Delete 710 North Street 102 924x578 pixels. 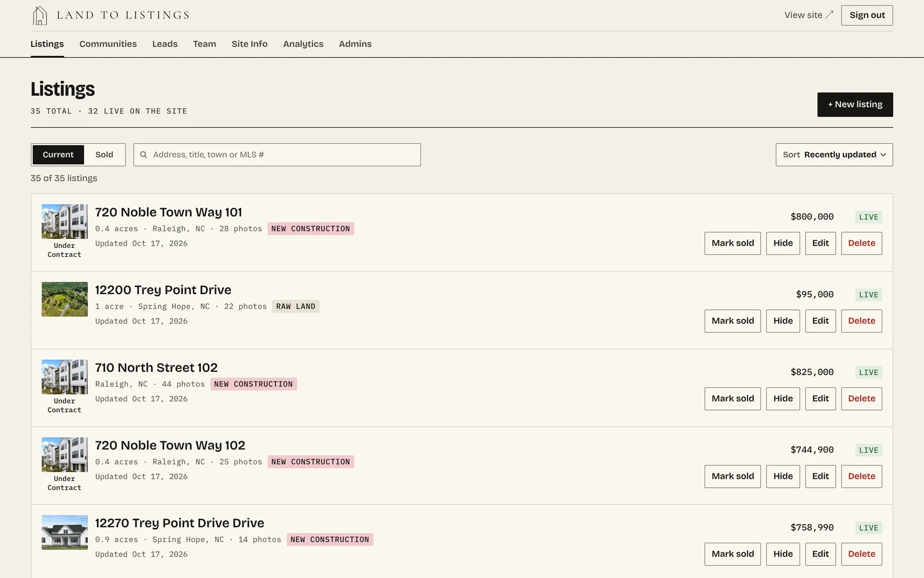[862, 399]
